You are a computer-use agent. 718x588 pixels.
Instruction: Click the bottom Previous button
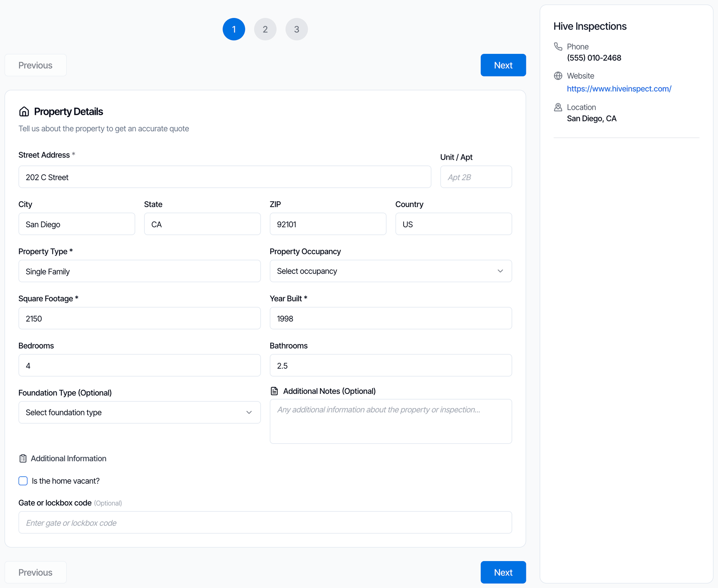(x=36, y=572)
